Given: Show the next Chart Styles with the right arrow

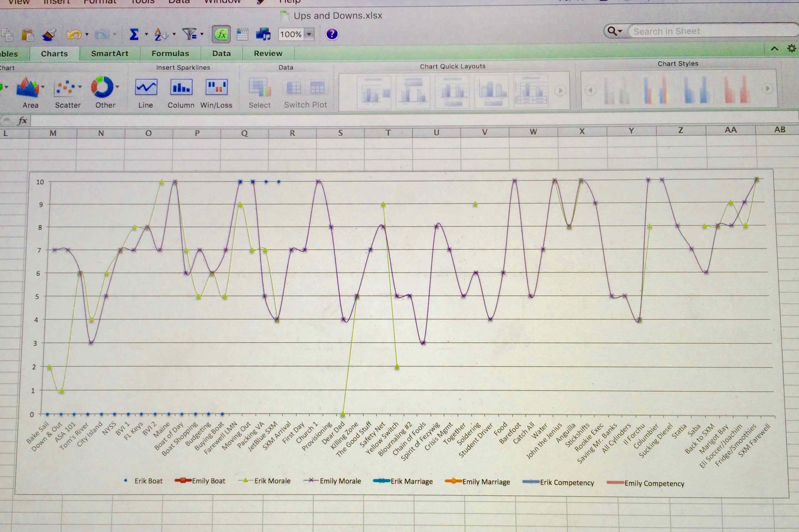Looking at the screenshot, I should (x=767, y=88).
